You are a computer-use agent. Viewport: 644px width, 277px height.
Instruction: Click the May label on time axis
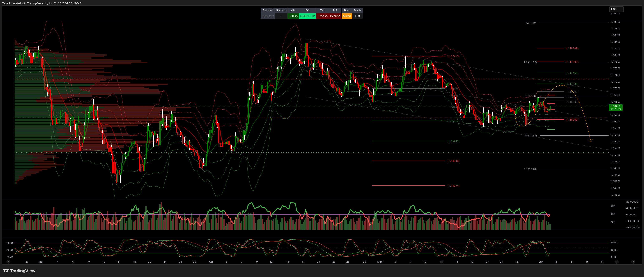coord(380,262)
